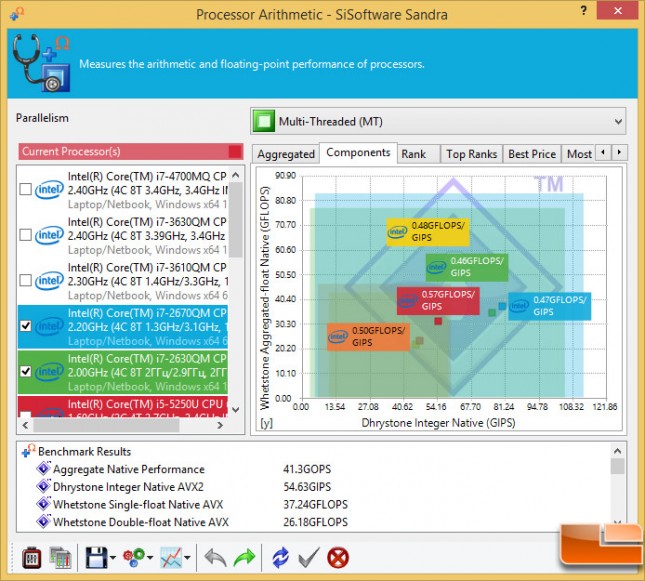This screenshot has height=581, width=645.
Task: Select the 41.3GOPS result value
Action: 307,469
